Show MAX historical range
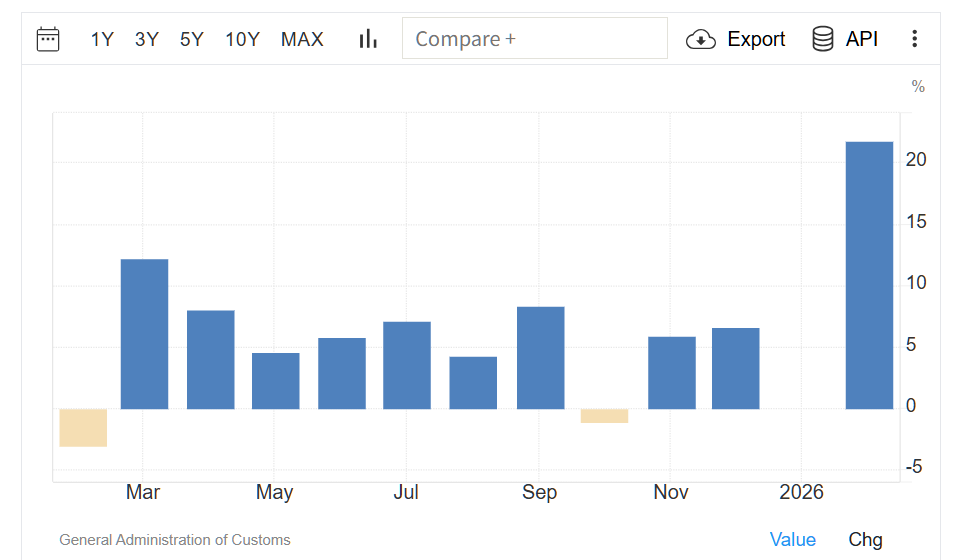Screen dimensions: 963x560 click(x=302, y=39)
